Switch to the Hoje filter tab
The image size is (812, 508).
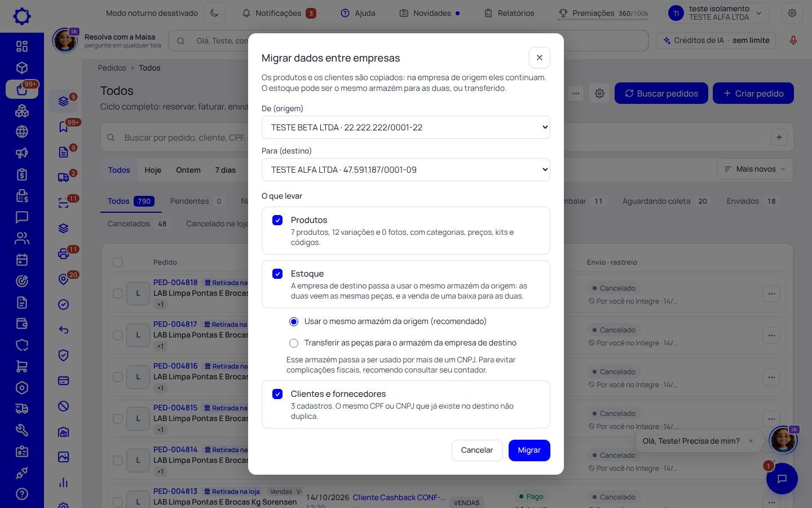pos(153,170)
